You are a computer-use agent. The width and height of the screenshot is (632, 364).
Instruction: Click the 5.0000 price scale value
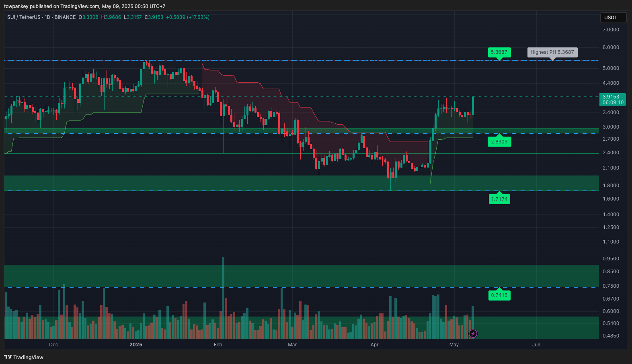(611, 68)
